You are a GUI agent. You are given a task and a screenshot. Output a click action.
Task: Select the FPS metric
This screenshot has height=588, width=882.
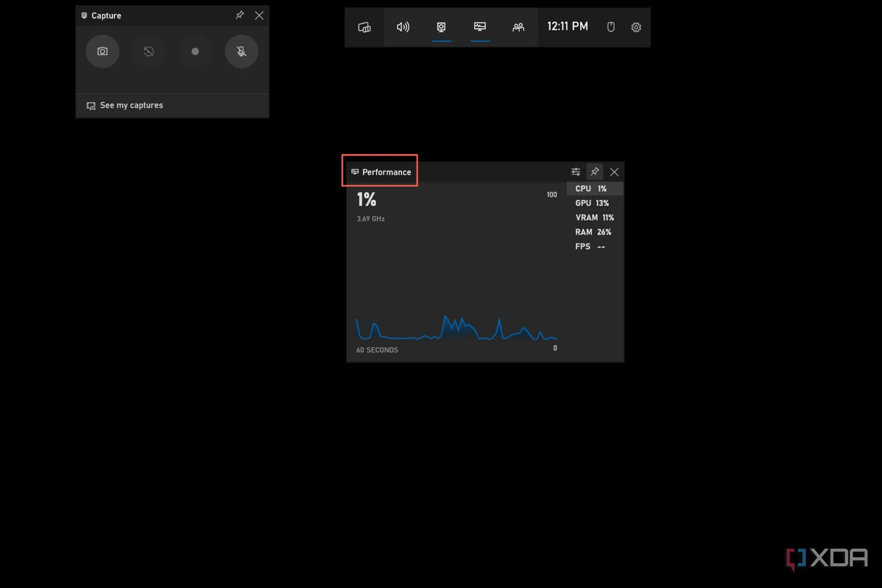coord(595,247)
